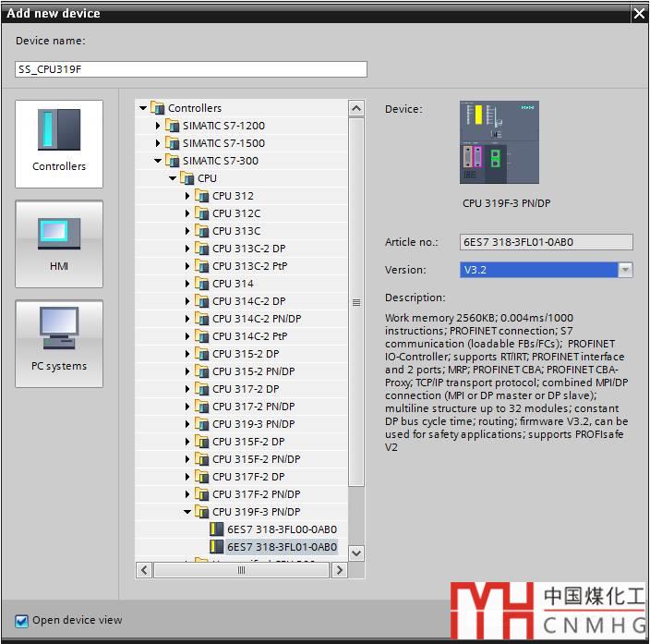Select the 6ES7 318-3FL01-0AB0 tree entry

[x=282, y=547]
